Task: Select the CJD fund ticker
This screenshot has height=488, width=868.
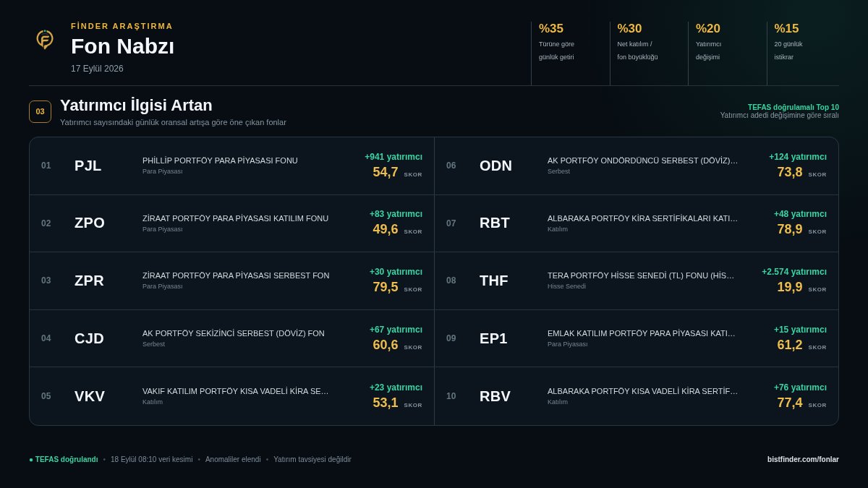Action: click(89, 338)
